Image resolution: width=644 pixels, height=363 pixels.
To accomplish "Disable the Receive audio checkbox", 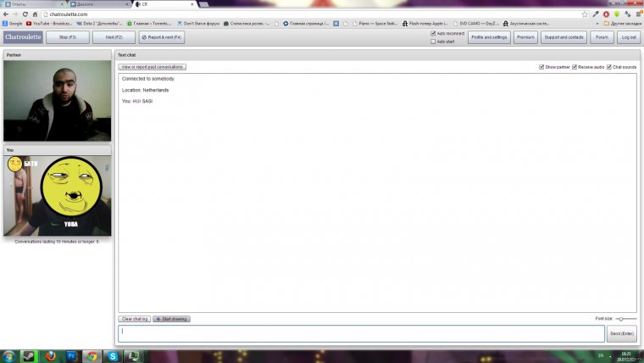I will click(x=575, y=66).
